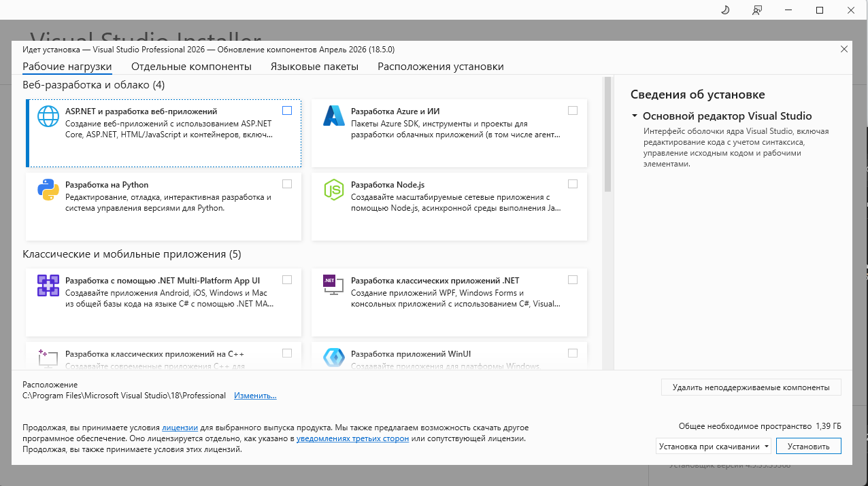This screenshot has height=486, width=868.
Task: Click the Azure workload logo icon
Action: point(334,116)
